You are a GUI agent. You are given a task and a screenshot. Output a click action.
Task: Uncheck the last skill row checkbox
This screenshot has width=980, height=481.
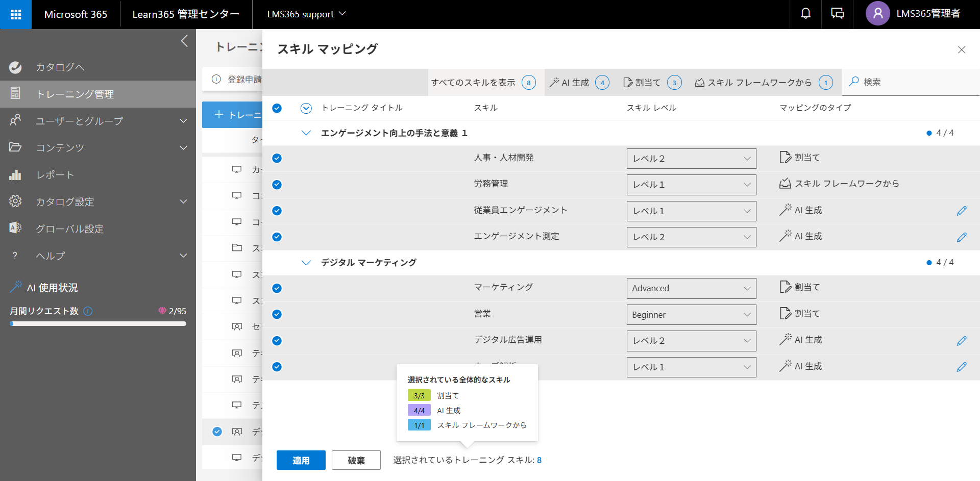[x=277, y=367]
